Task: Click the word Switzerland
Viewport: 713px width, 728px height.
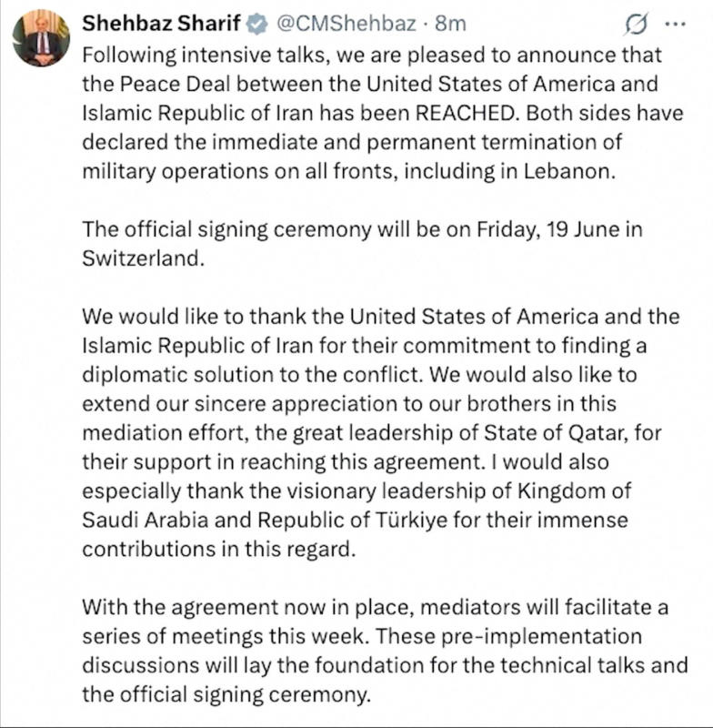Action: pyautogui.click(x=144, y=258)
